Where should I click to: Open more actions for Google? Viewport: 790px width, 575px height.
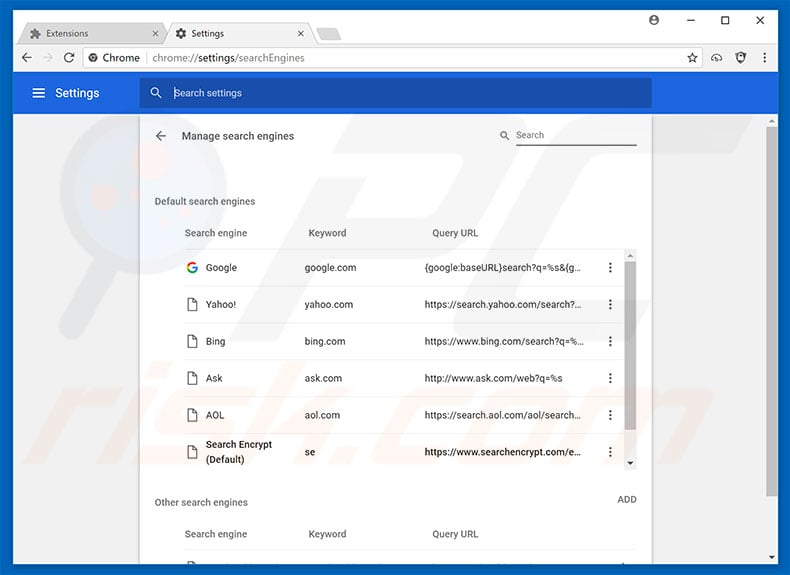610,268
